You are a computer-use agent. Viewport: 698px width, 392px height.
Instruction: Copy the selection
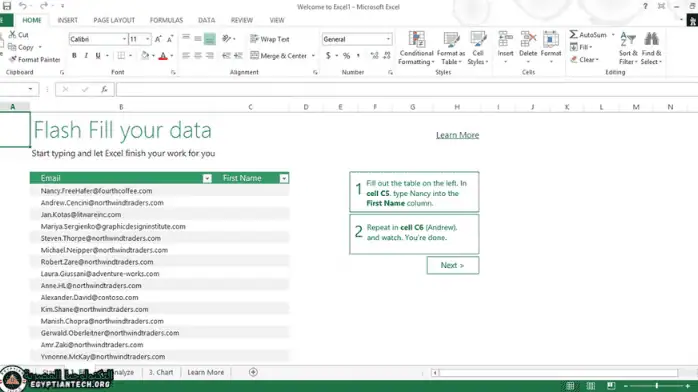click(21, 47)
